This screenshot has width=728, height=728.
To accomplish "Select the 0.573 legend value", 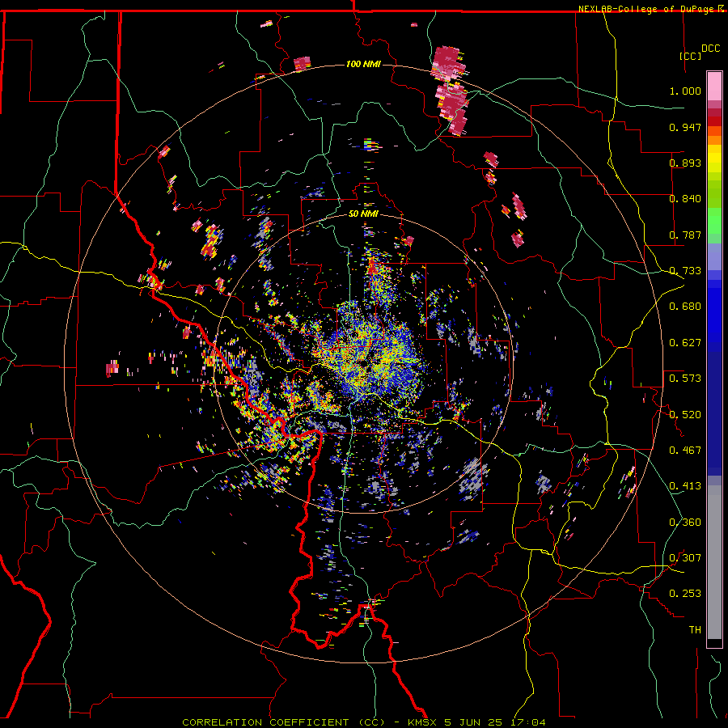I will [x=685, y=379].
